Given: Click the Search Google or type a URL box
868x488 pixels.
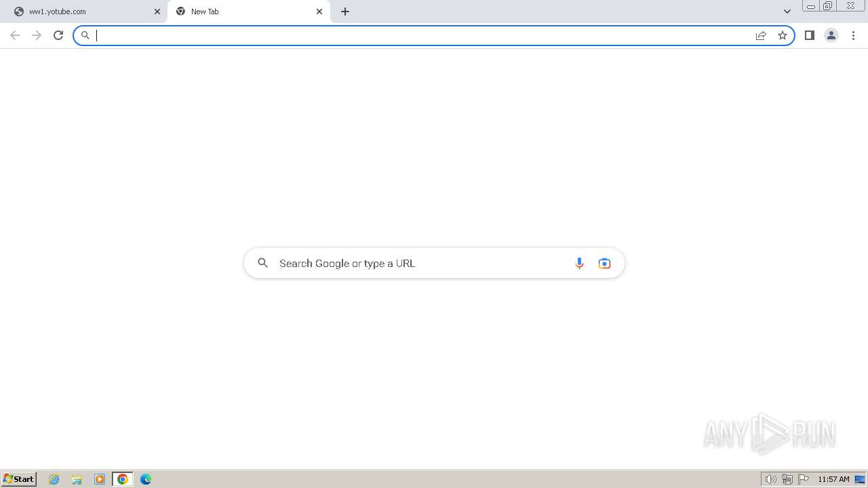Looking at the screenshot, I should point(434,263).
